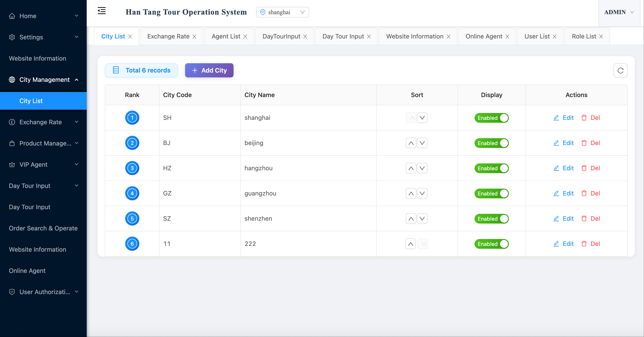
Task: Move city 222 up with its up arrow
Action: tap(410, 244)
